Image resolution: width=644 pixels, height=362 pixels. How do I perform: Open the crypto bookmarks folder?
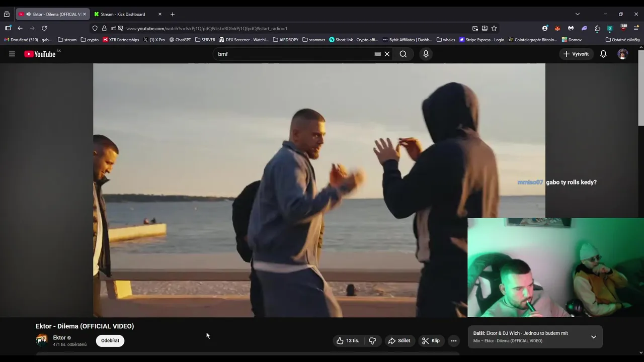click(x=90, y=40)
